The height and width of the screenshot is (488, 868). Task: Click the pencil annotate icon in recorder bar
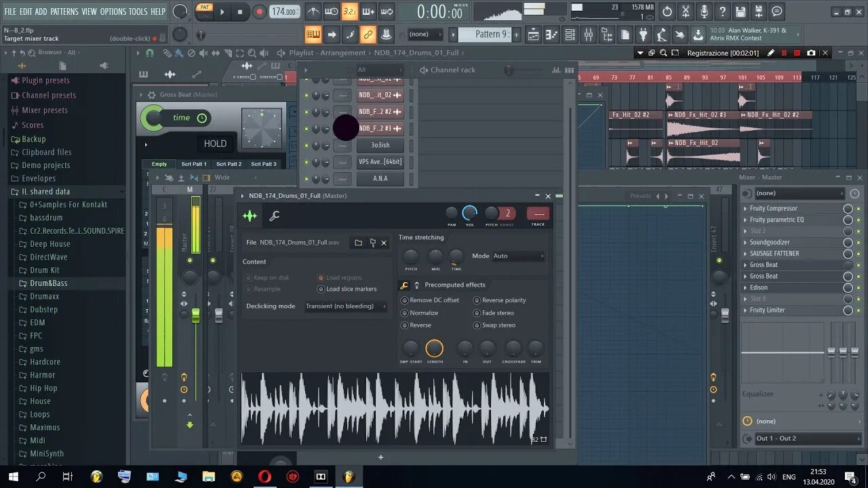[x=771, y=53]
